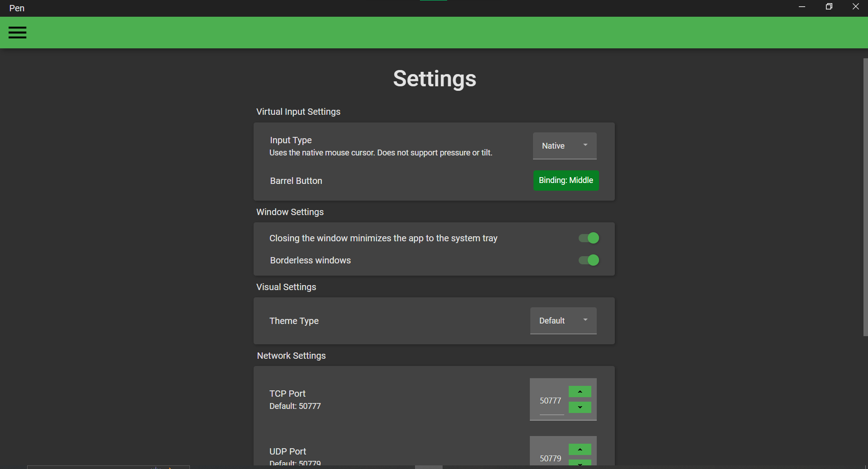Focus the UDP Port number field
Image resolution: width=868 pixels, height=469 pixels.
[550, 458]
